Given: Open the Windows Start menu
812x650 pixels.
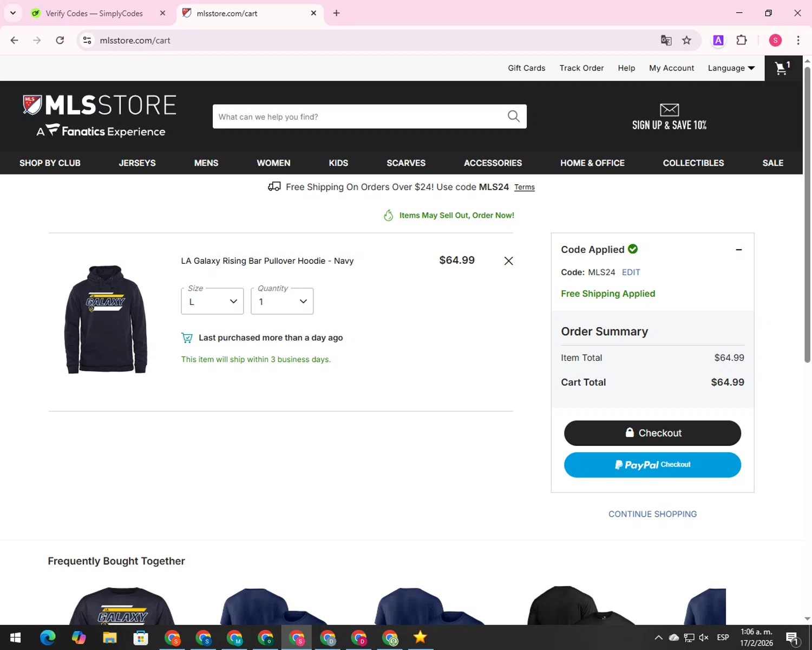Looking at the screenshot, I should (15, 638).
